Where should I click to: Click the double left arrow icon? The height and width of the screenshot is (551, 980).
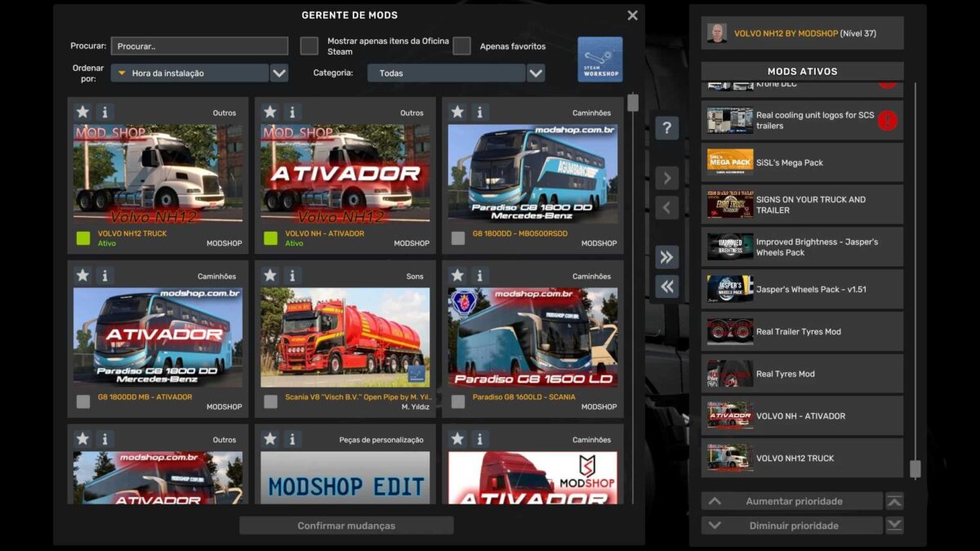click(666, 287)
